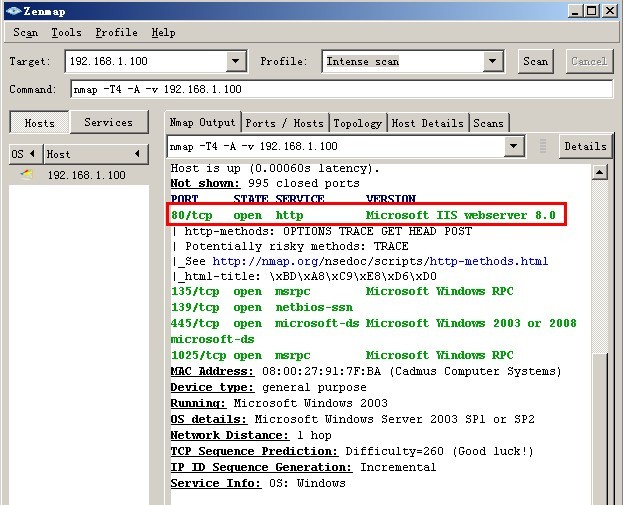Minimize the Zenmap window

click(575, 11)
